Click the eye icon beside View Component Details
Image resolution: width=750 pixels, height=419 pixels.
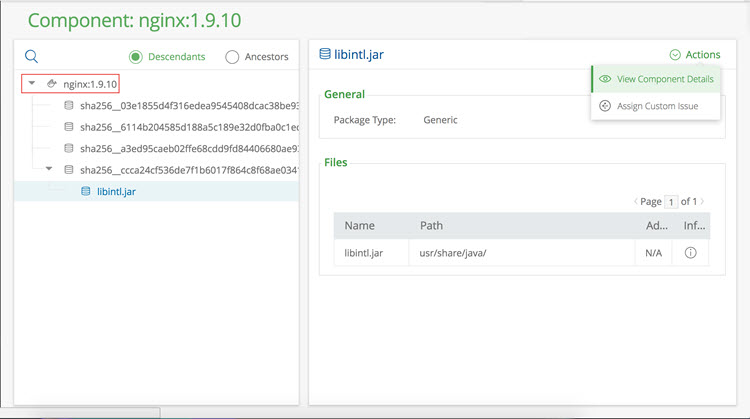pyautogui.click(x=605, y=79)
